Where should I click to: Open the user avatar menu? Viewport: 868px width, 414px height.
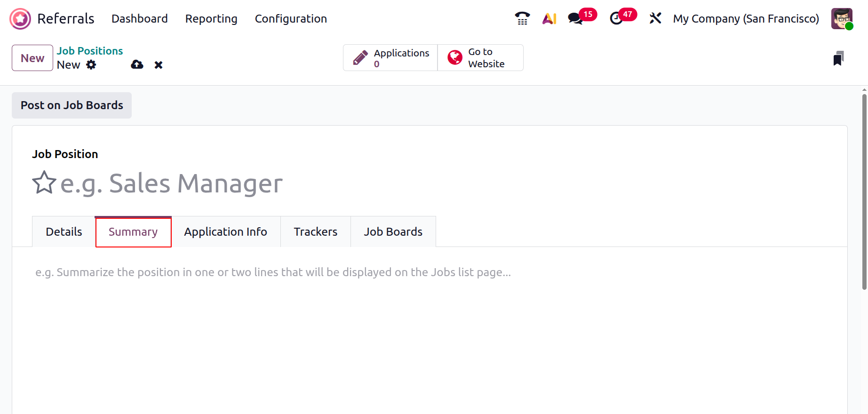coord(842,19)
